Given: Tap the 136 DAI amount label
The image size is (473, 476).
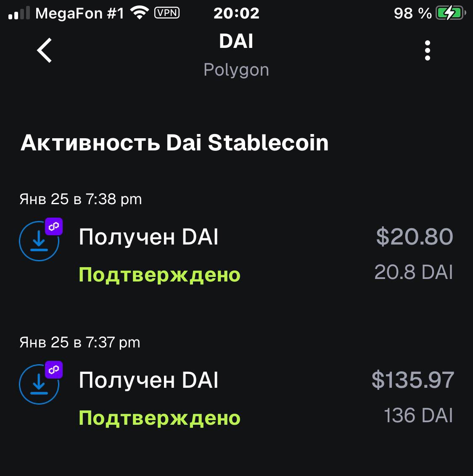Looking at the screenshot, I should click(418, 416).
